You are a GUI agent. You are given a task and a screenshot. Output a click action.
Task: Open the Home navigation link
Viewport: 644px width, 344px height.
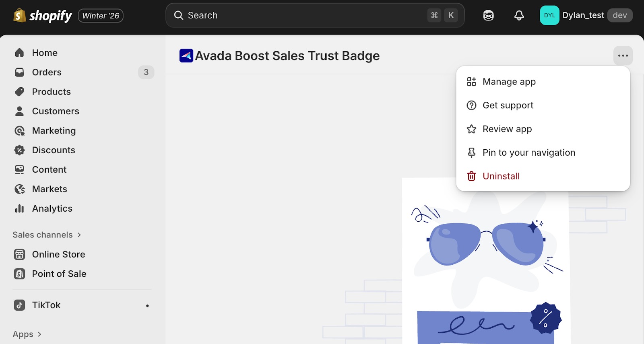tap(45, 53)
